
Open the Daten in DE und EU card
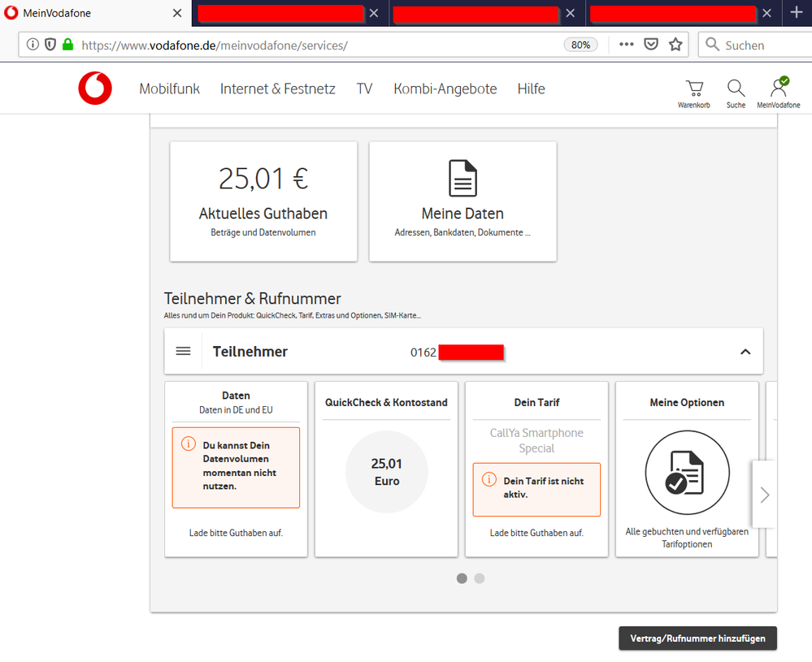pos(237,469)
